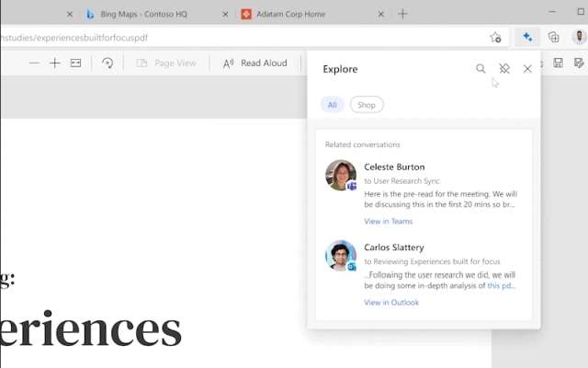Screen dimensions: 588x368
Task: Open the View in Outlook link
Action: 390,303
